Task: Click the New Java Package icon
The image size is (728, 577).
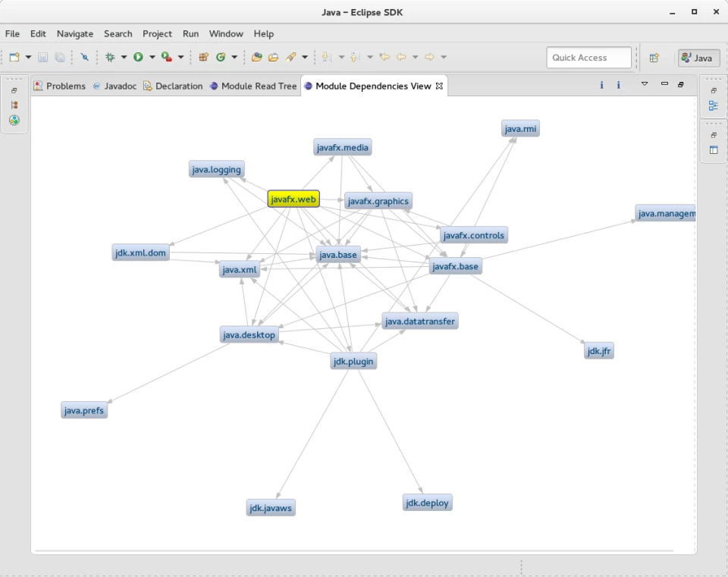Action: click(x=203, y=57)
